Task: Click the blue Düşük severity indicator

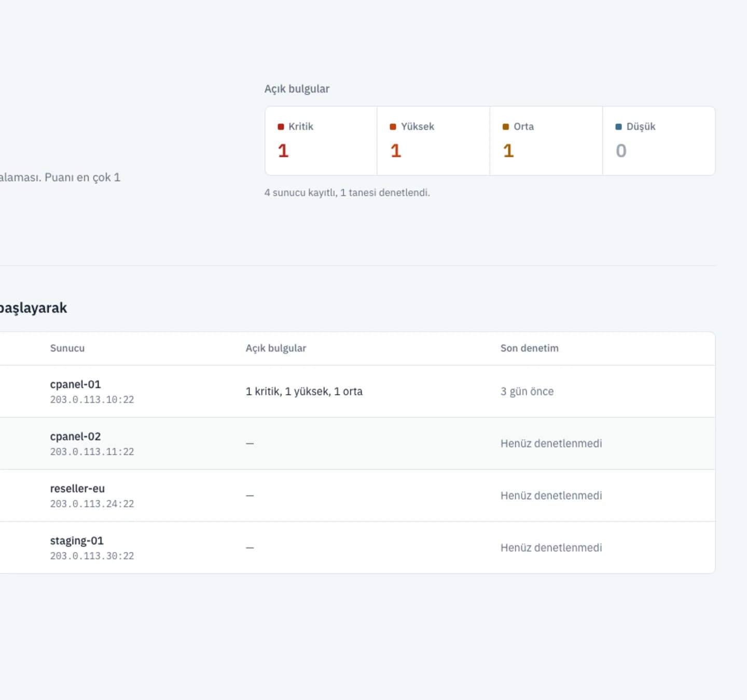Action: point(618,127)
